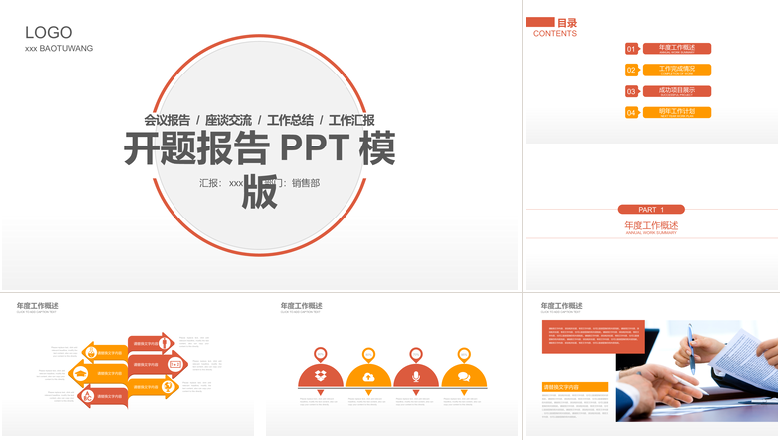
Task: Click the 04 number badge
Action: click(632, 113)
